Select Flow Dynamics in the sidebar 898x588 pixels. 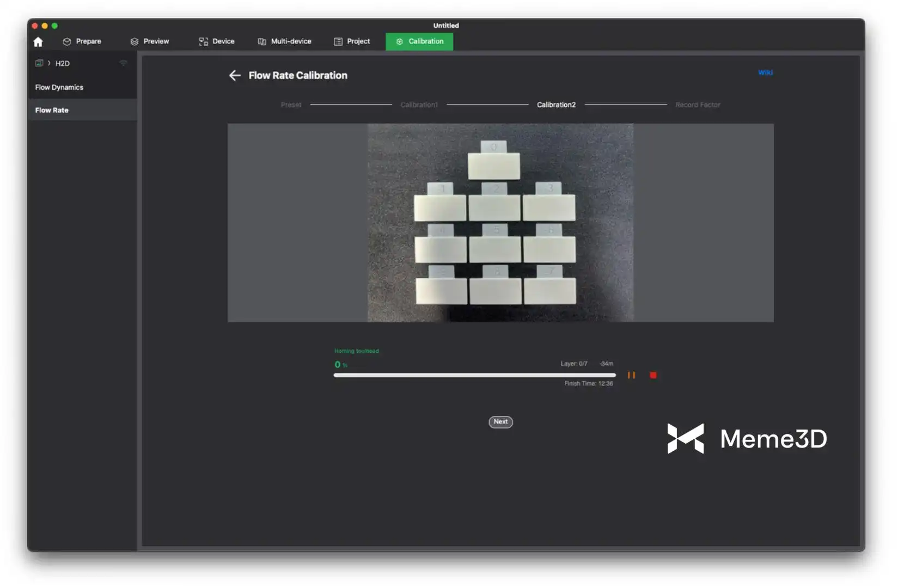59,87
